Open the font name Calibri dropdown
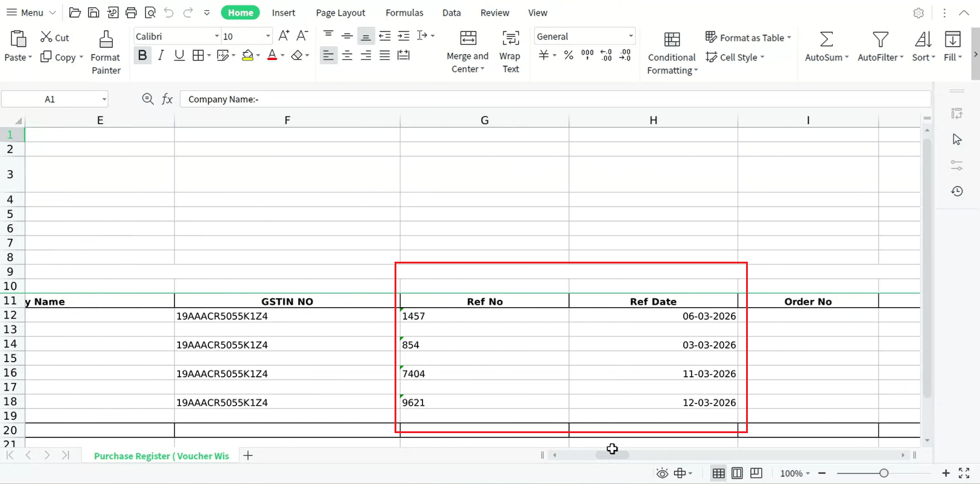Image resolution: width=980 pixels, height=484 pixels. (x=216, y=36)
